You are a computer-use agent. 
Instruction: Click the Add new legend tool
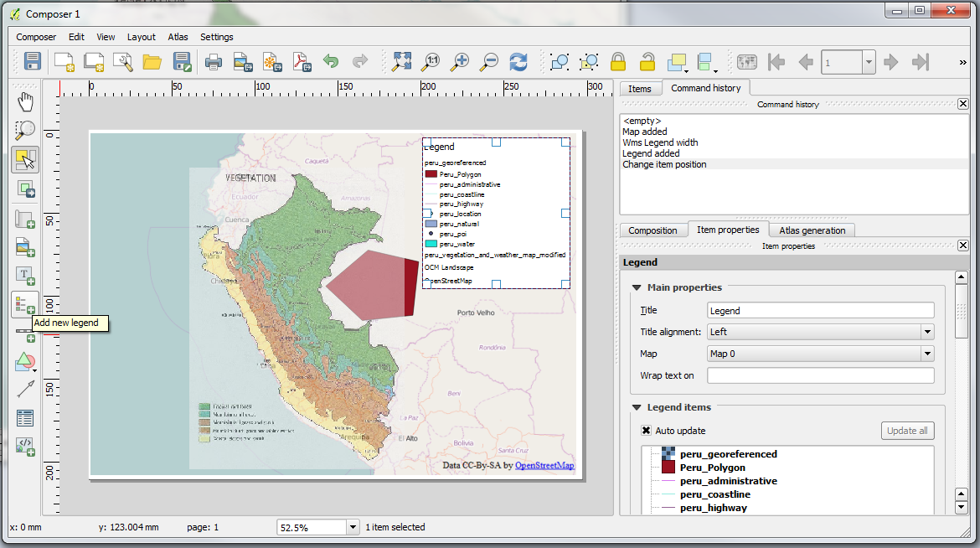(x=25, y=305)
